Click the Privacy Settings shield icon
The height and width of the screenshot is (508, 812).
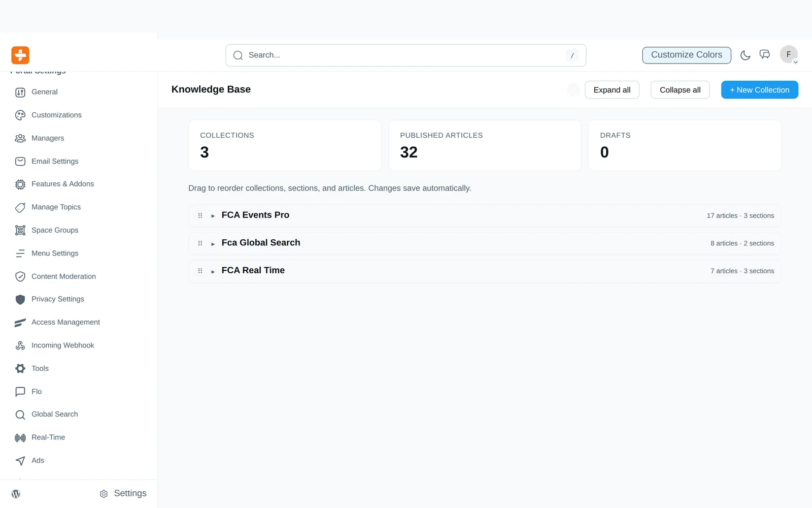[x=20, y=300]
